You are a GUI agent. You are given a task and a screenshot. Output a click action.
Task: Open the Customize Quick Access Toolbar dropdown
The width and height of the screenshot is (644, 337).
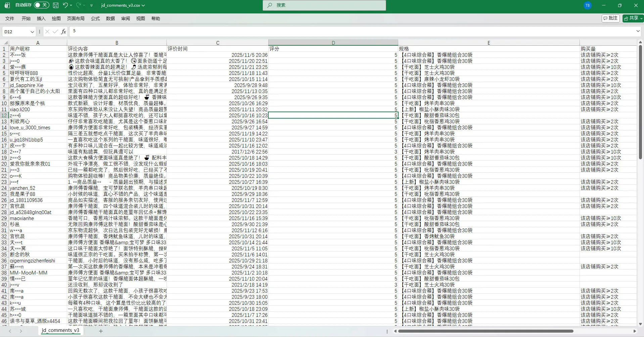91,5
